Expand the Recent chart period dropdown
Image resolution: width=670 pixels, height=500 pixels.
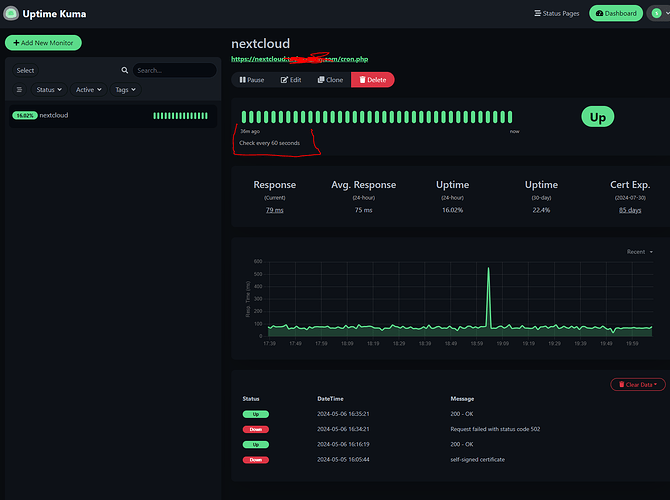[x=641, y=252]
